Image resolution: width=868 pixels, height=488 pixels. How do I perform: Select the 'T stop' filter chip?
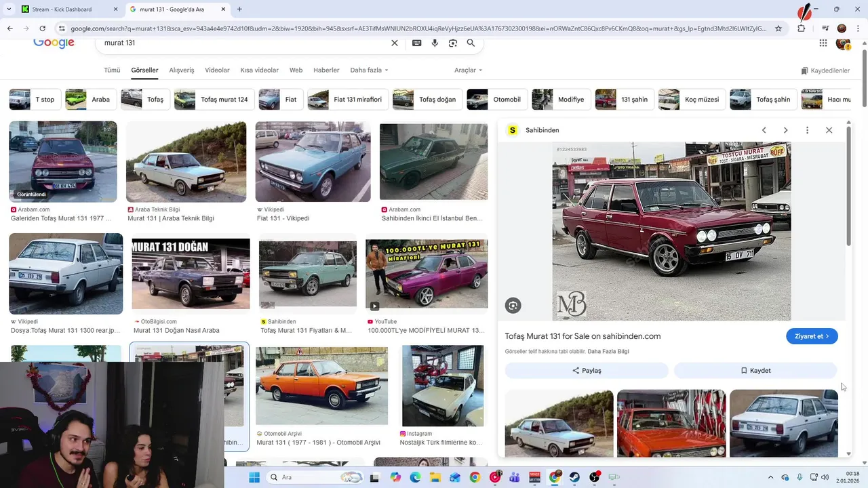(x=35, y=100)
